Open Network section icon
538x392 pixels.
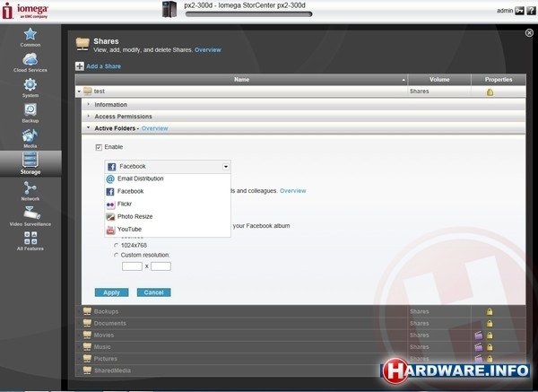30,188
